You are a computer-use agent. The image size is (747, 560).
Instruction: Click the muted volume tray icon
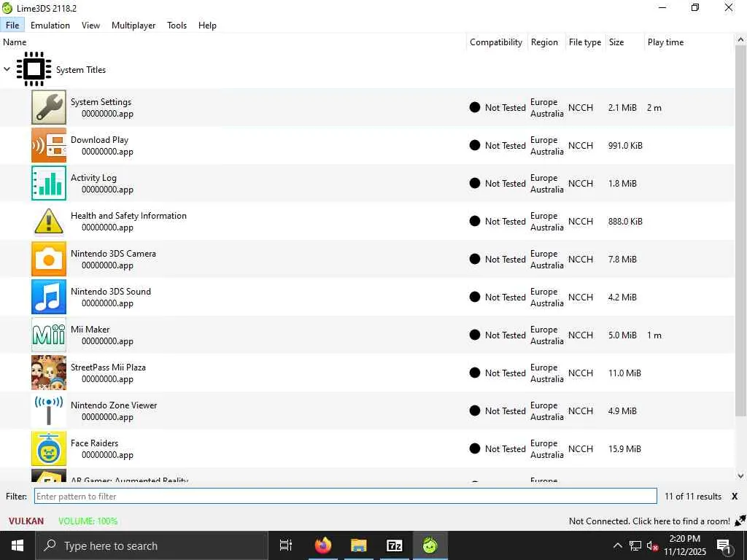pos(652,545)
